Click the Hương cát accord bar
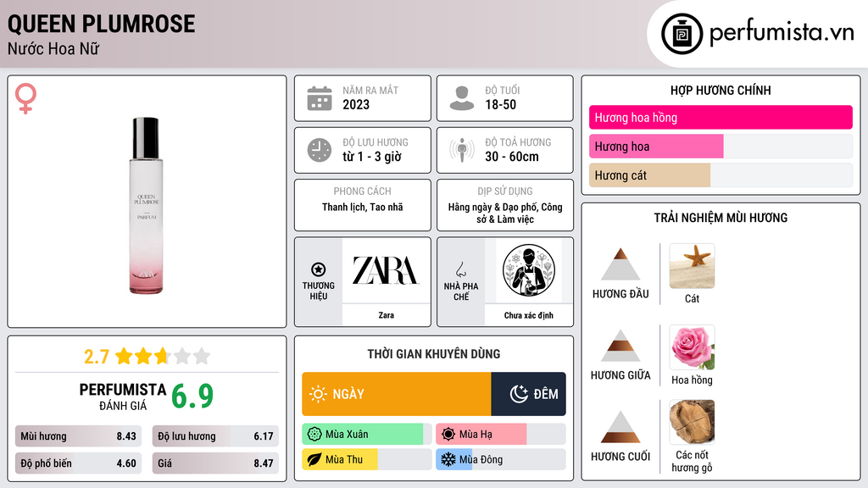This screenshot has width=868, height=488. 721,175
